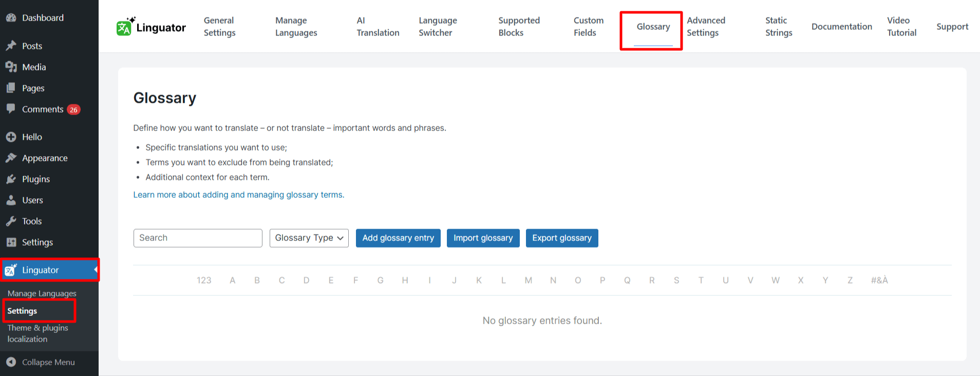Image resolution: width=980 pixels, height=376 pixels.
Task: Click the Collapse Menu arrow icon
Action: pos(11,362)
